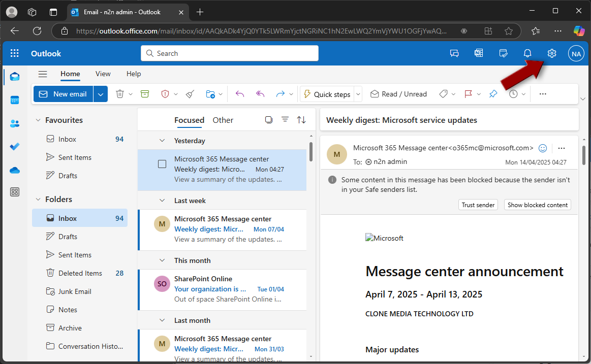Switch to Mail in left app bar
The image size is (591, 364).
15,77
